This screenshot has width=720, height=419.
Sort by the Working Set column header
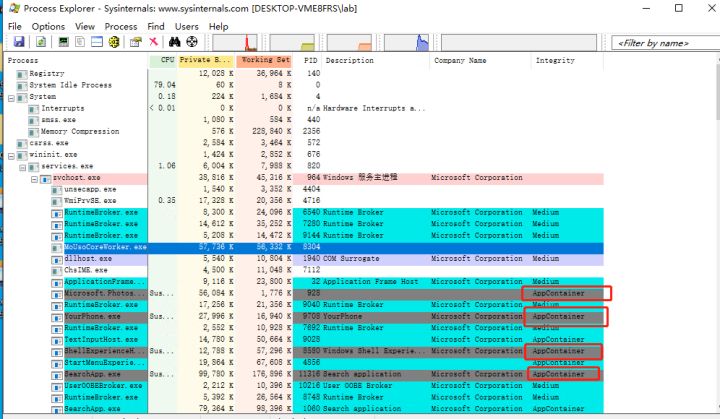click(264, 60)
